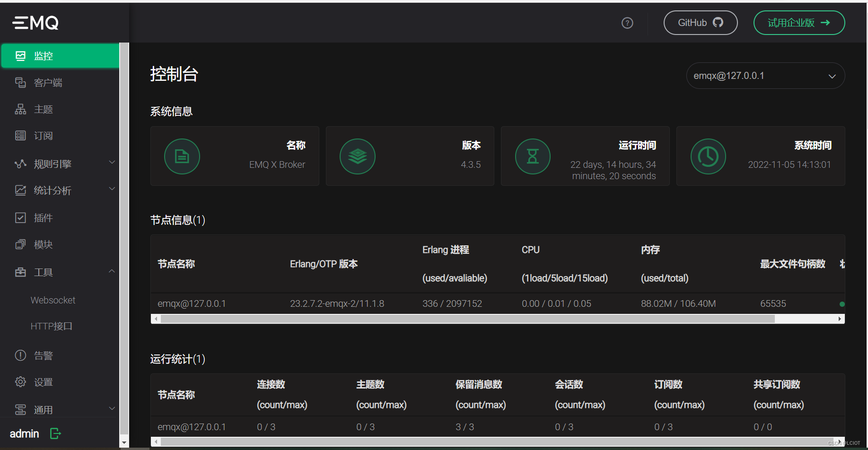
Task: Click the list icon beside 订阅
Action: point(20,136)
